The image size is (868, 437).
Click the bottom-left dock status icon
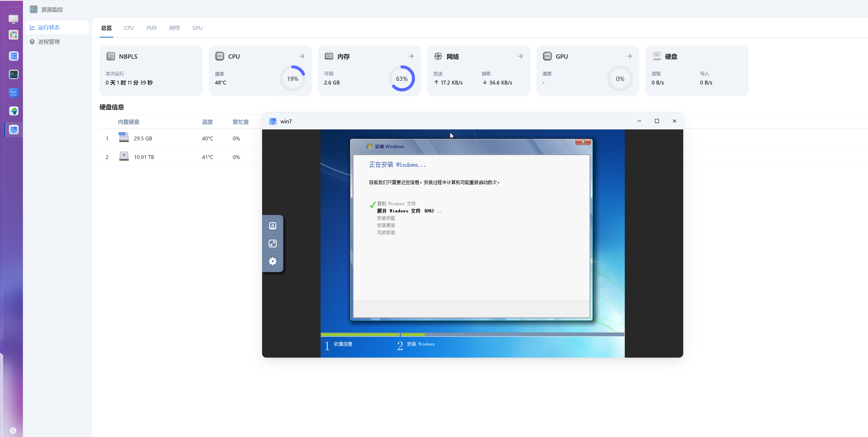pos(13,430)
